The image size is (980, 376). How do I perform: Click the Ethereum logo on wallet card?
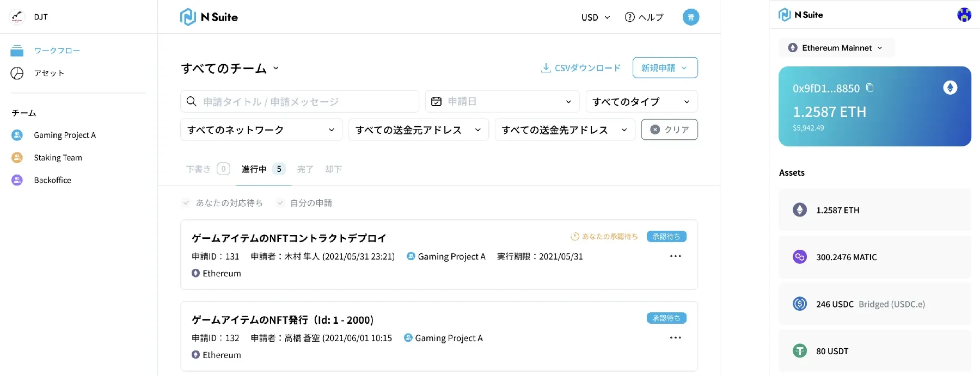pyautogui.click(x=950, y=88)
